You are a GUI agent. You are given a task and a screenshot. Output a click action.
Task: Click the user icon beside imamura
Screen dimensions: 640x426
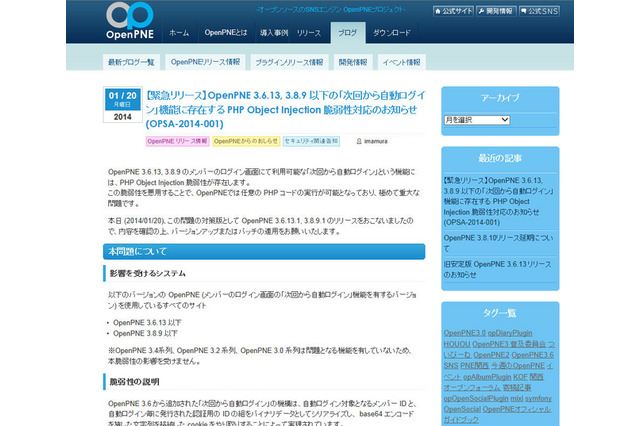coord(359,141)
